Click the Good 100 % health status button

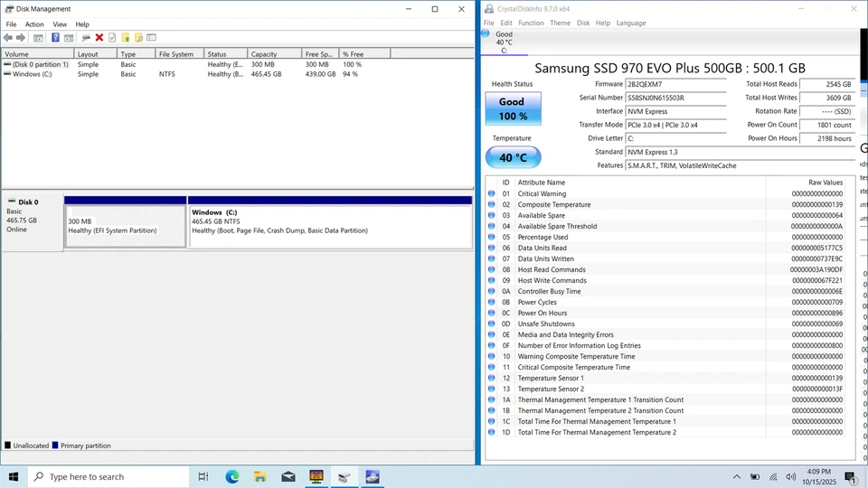[514, 108]
